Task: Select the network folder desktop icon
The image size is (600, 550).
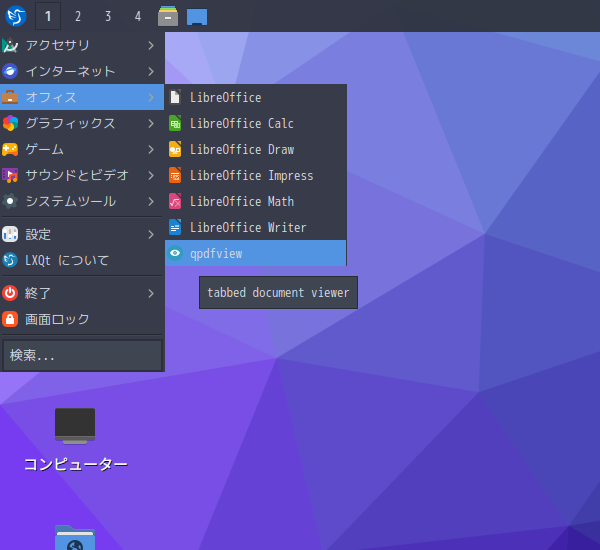Action: (x=75, y=538)
